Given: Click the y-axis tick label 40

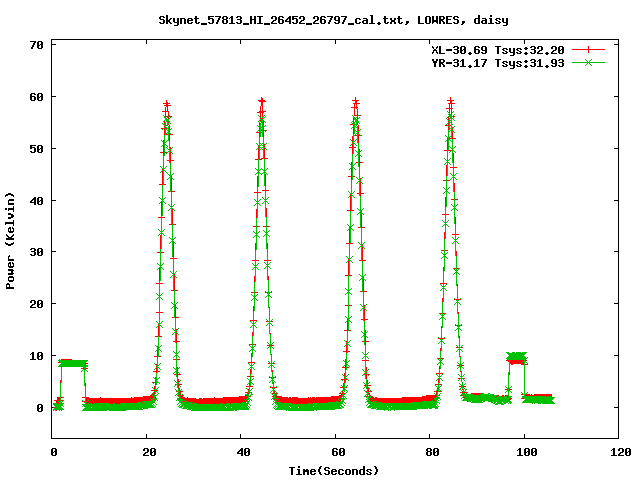Looking at the screenshot, I should pyautogui.click(x=37, y=200).
